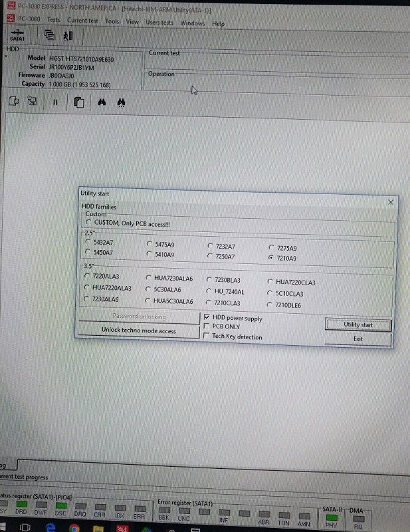Viewport: 410px width, 532px height.
Task: Select the 7220ALA3 family
Action: 102,276
